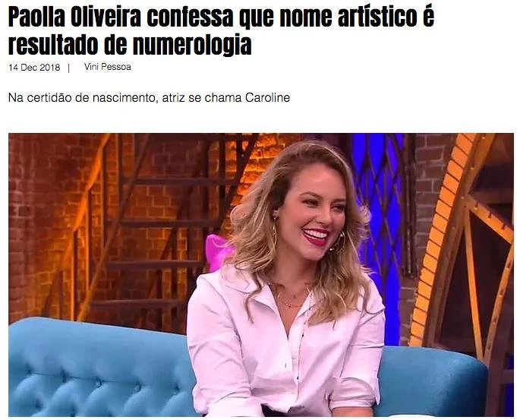Click the subtitle mentioning birth certificate name
This screenshot has height=420, width=517.
click(x=149, y=98)
